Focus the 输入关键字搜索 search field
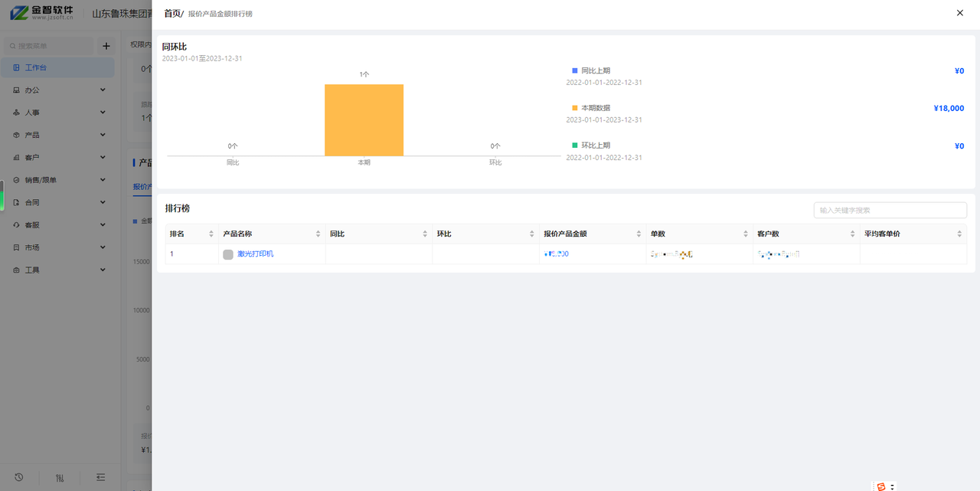 890,210
